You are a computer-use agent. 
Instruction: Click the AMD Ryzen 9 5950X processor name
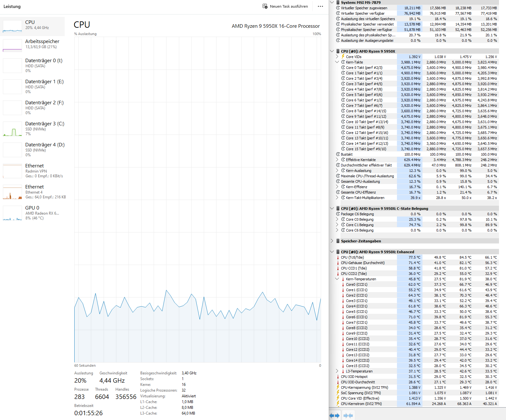(276, 26)
